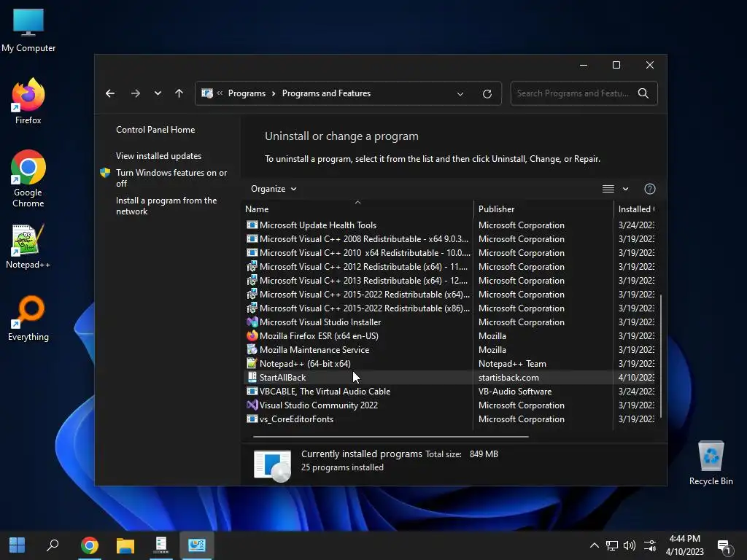Open taskbar Search magnifier
This screenshot has height=560, width=747.
click(x=53, y=545)
